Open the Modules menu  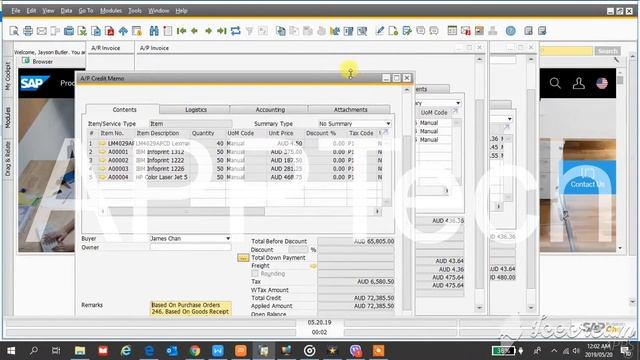click(111, 11)
